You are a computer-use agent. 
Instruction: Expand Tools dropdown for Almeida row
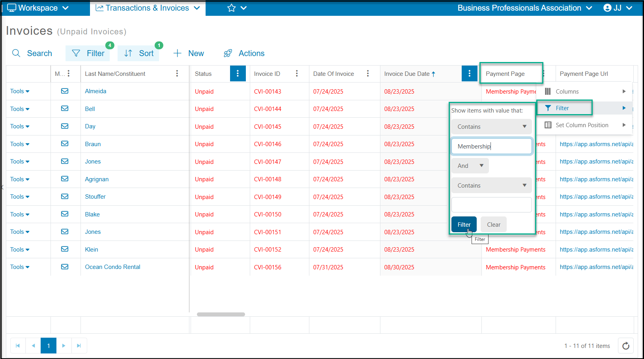click(x=20, y=91)
